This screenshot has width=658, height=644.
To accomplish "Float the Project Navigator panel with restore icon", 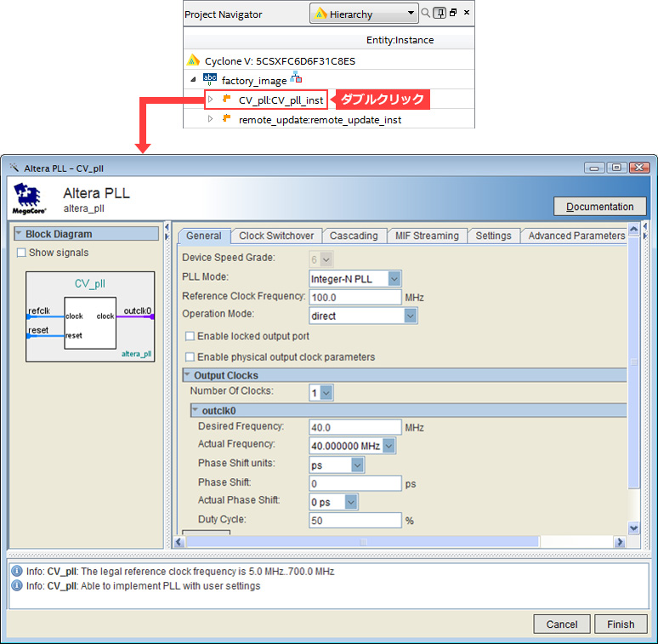I will pyautogui.click(x=453, y=13).
